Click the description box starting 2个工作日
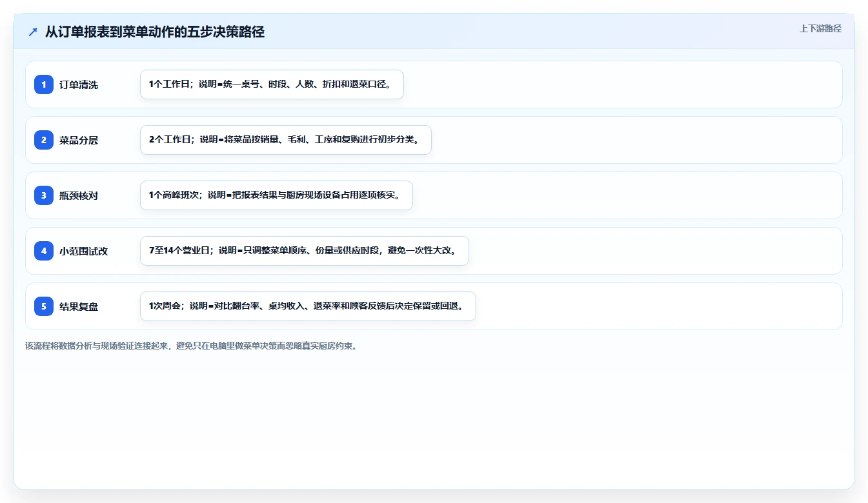This screenshot has width=868, height=503. [x=285, y=140]
